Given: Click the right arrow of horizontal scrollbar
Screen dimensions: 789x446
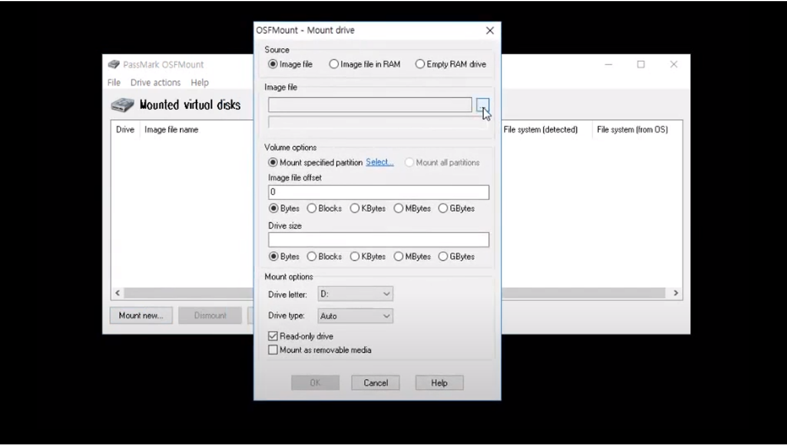Looking at the screenshot, I should tap(675, 293).
